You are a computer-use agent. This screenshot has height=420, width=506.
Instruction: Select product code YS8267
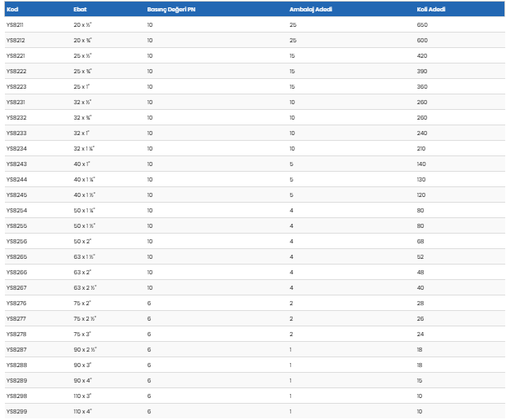point(15,287)
